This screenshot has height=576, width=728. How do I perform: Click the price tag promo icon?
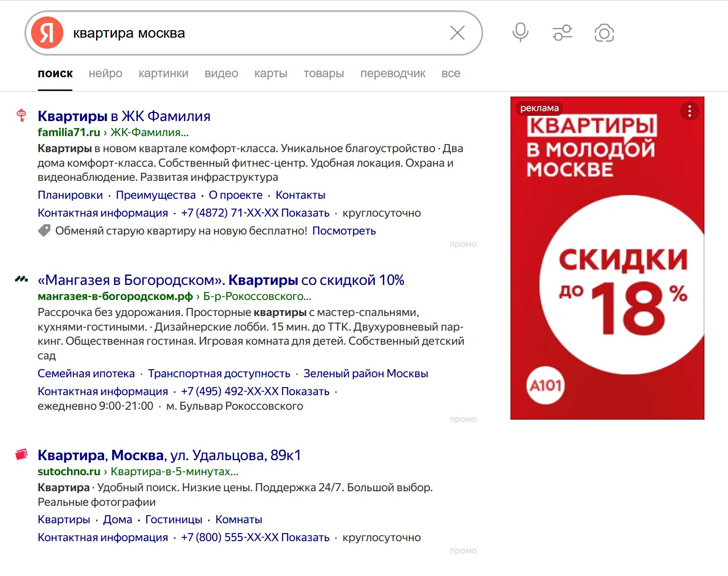tap(44, 231)
